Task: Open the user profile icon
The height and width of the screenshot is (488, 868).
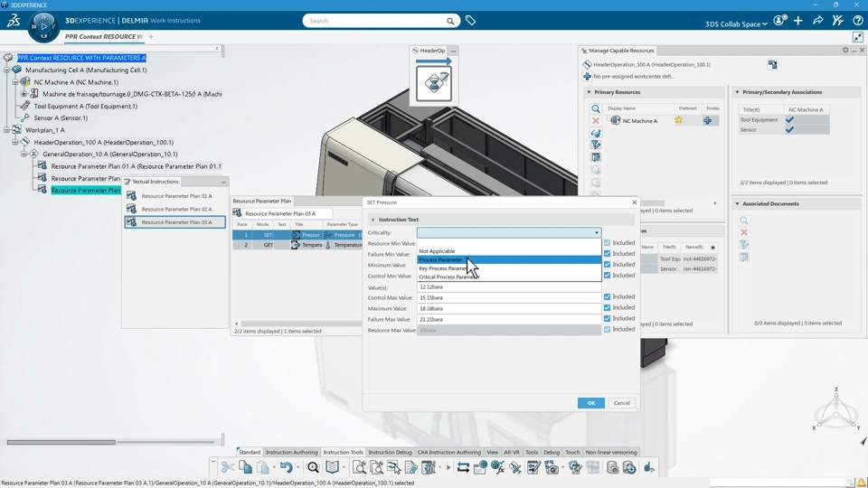Action: (x=778, y=21)
